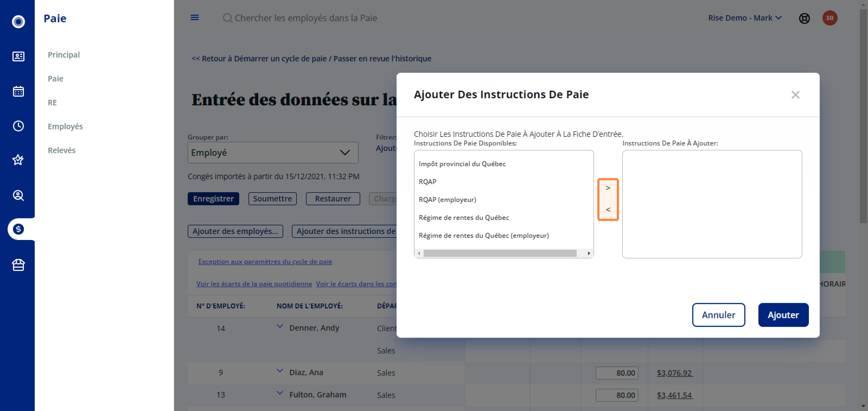Click Ajouter des instructions de paie button
Image resolution: width=868 pixels, height=411 pixels.
(344, 231)
